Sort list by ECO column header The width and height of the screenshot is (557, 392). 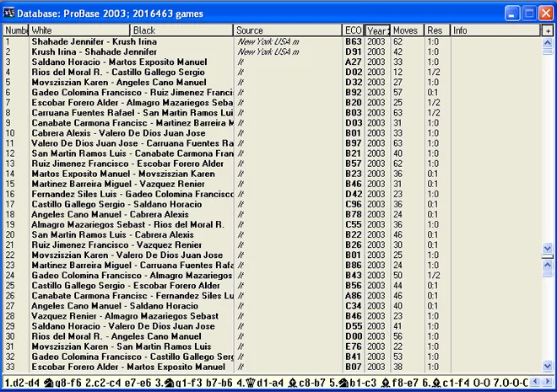[x=353, y=30]
